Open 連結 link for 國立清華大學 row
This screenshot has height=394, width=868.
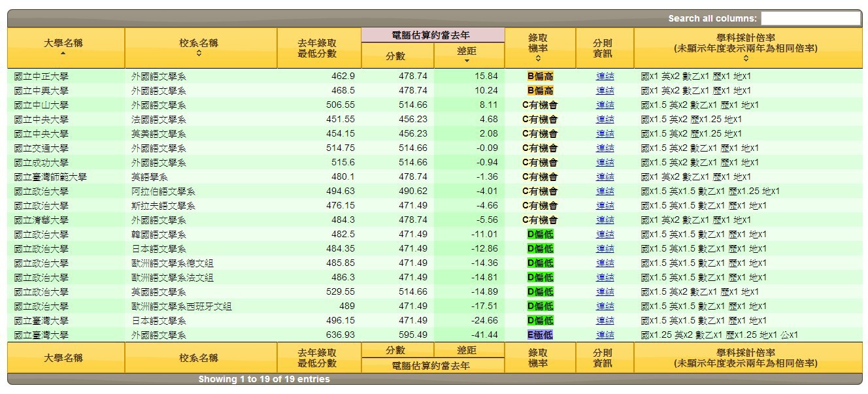(605, 220)
